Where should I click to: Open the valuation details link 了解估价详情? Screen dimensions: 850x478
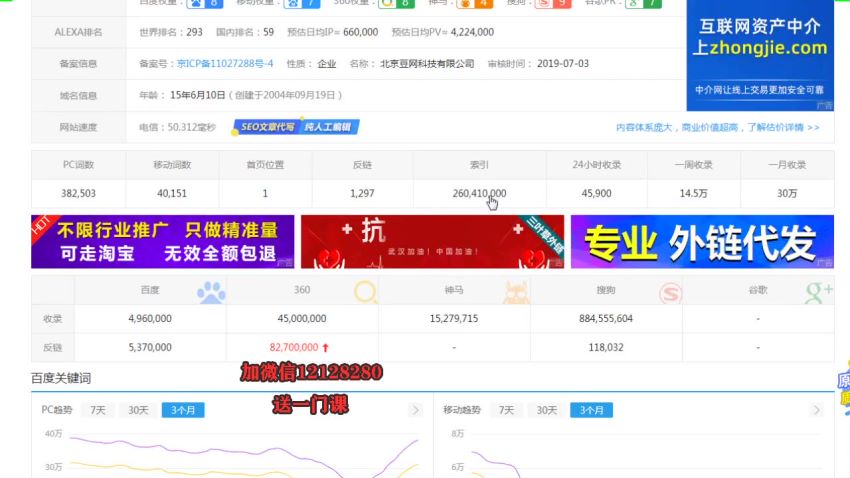[x=783, y=127]
